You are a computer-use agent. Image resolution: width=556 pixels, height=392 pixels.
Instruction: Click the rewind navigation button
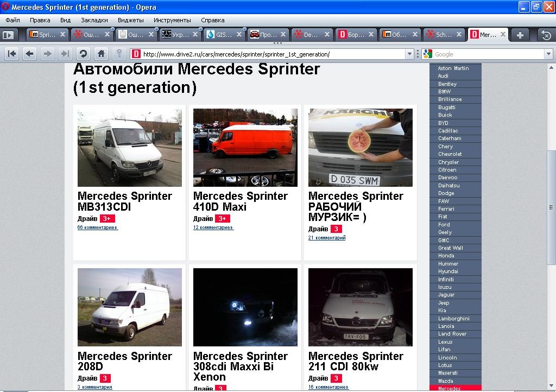tap(12, 54)
